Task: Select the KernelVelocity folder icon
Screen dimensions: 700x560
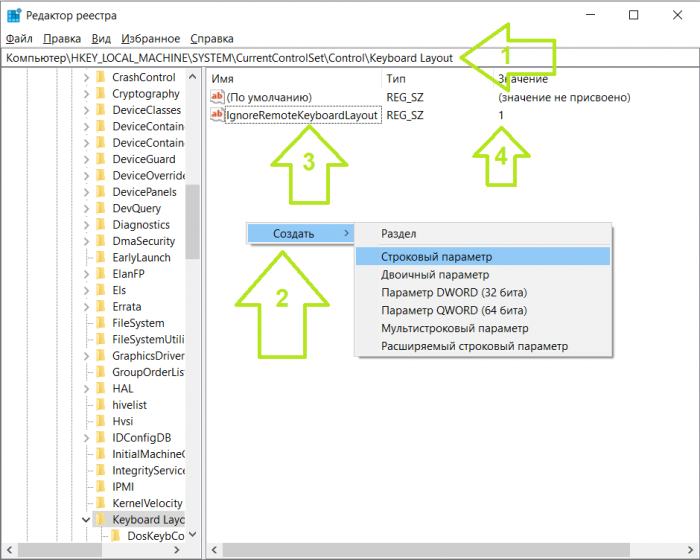Action: pos(101,503)
